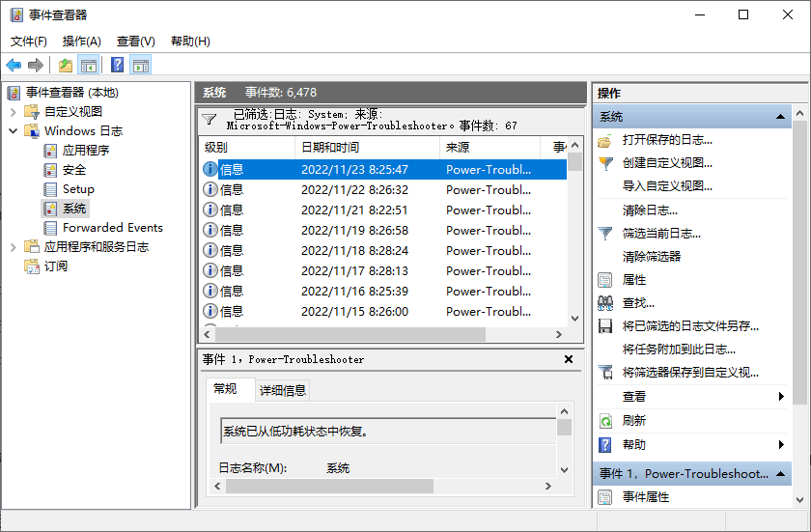Click the 应用程序 log icon
Screen dimensions: 811x532
pyautogui.click(x=50, y=151)
